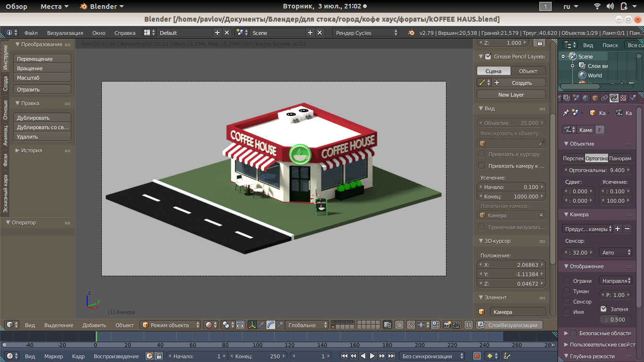The image size is (644, 362).
Task: Enable Привязать камеру к виду checkbox
Action: [481, 165]
